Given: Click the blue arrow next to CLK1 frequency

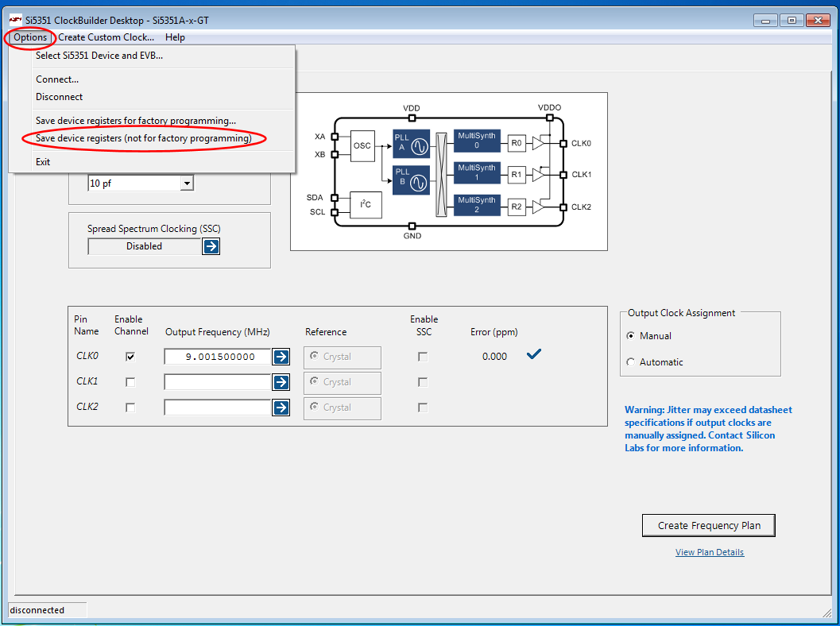Looking at the screenshot, I should 281,382.
